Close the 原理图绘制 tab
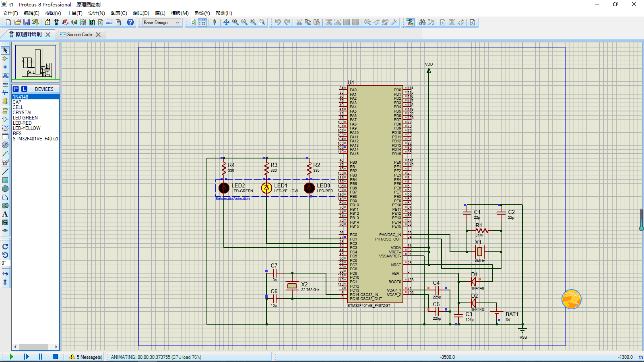The width and height of the screenshot is (644, 362). click(48, 35)
